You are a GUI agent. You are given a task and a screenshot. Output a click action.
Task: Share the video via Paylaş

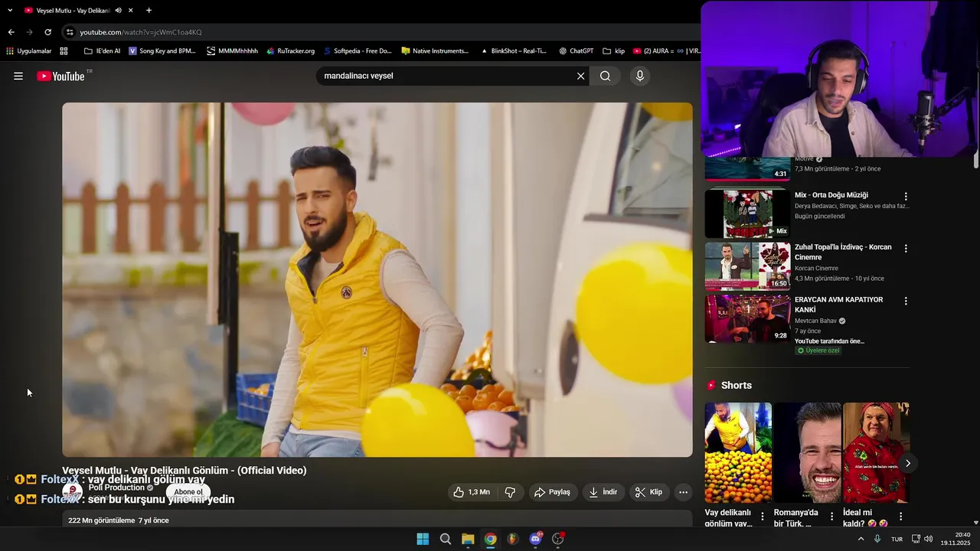pyautogui.click(x=552, y=492)
